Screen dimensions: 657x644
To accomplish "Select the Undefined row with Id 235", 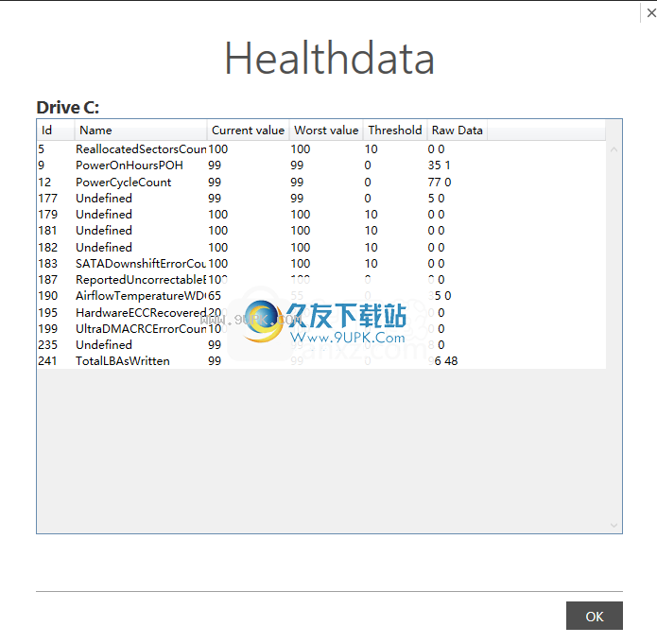I will (321, 344).
